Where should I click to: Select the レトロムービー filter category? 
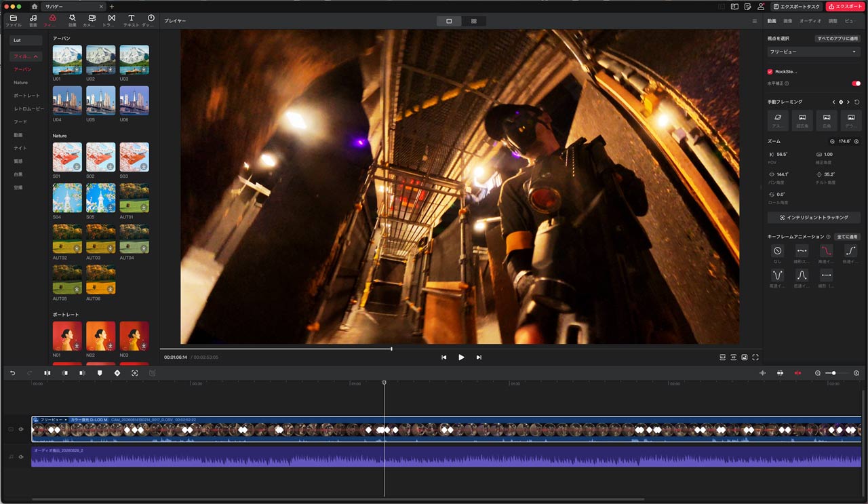click(29, 109)
